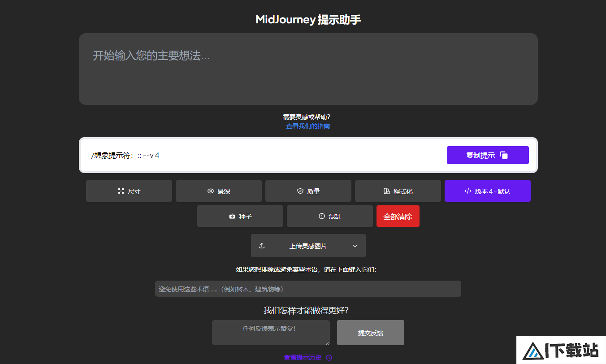
Task: Click the 如果您想排除或避免某些术语 instruction text
Action: 307,269
